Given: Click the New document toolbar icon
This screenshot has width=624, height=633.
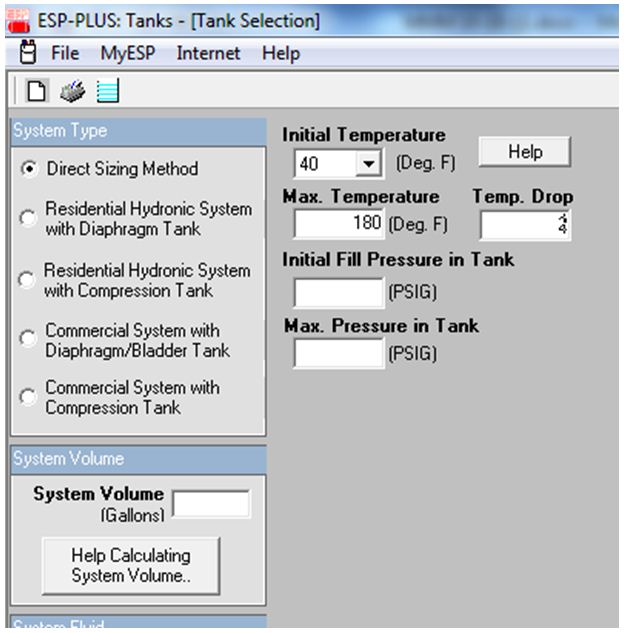Looking at the screenshot, I should click(x=37, y=91).
